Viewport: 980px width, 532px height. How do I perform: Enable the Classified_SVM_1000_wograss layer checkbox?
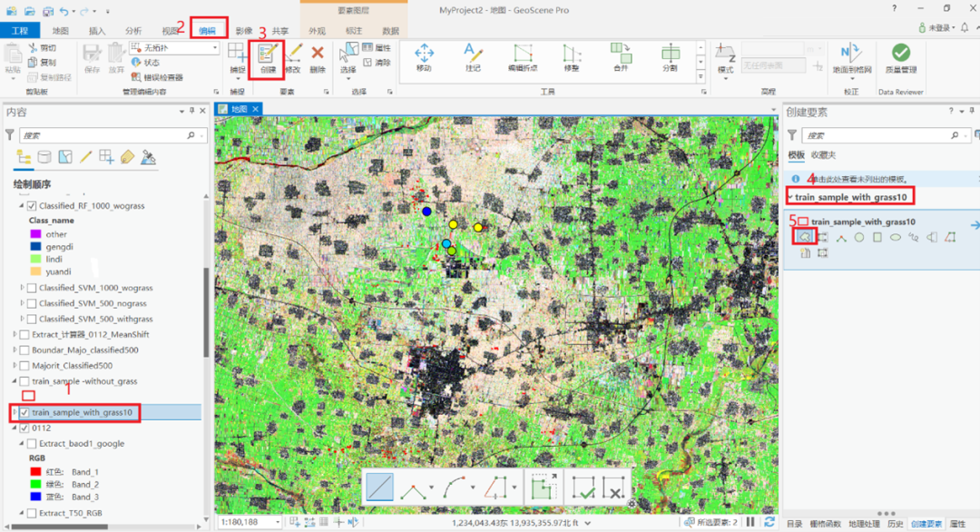click(x=33, y=288)
